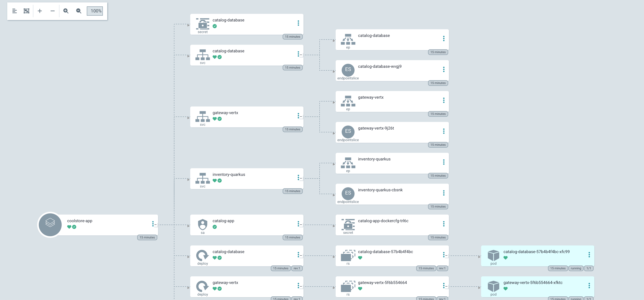The width and height of the screenshot is (644, 300).
Task: Click the catalog-database deploy circular arrow icon
Action: pos(202,255)
